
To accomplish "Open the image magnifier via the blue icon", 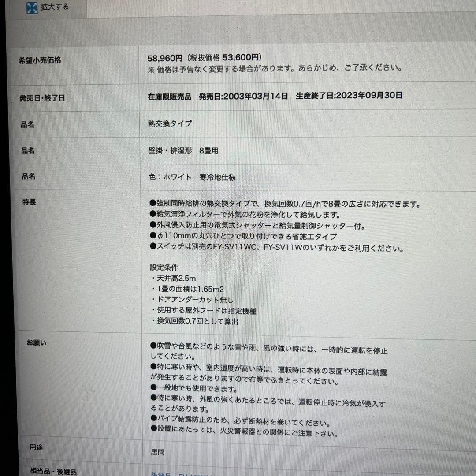I will tap(31, 7).
